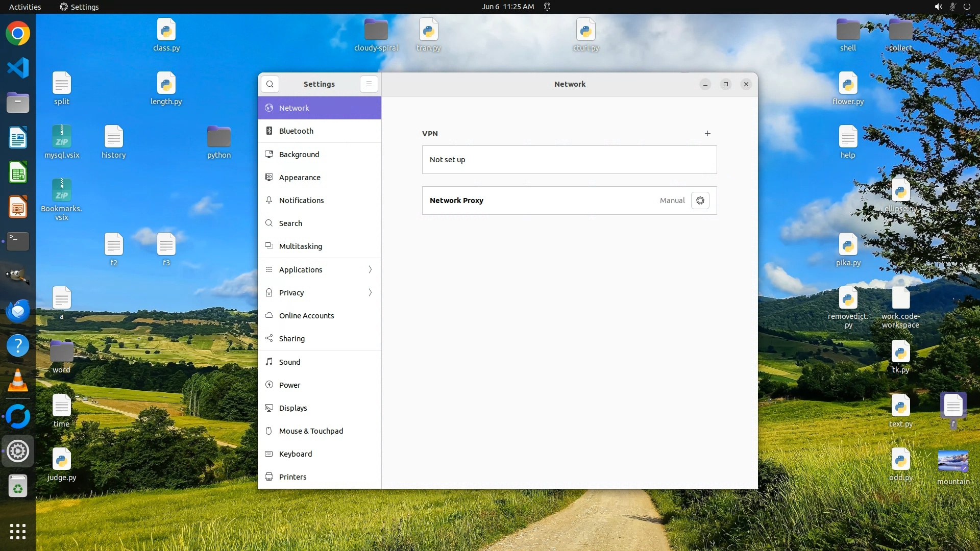
Task: Launch Google Chrome from the dock
Action: (18, 34)
